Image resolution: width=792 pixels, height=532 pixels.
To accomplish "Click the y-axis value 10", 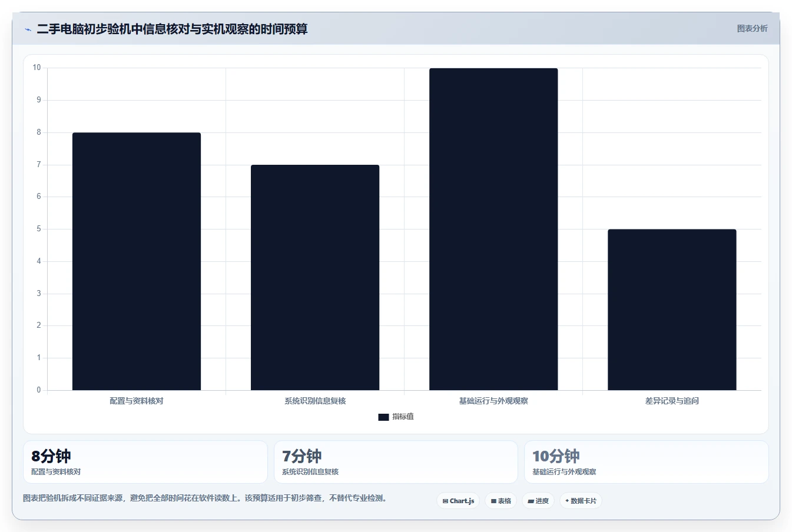I will click(37, 68).
